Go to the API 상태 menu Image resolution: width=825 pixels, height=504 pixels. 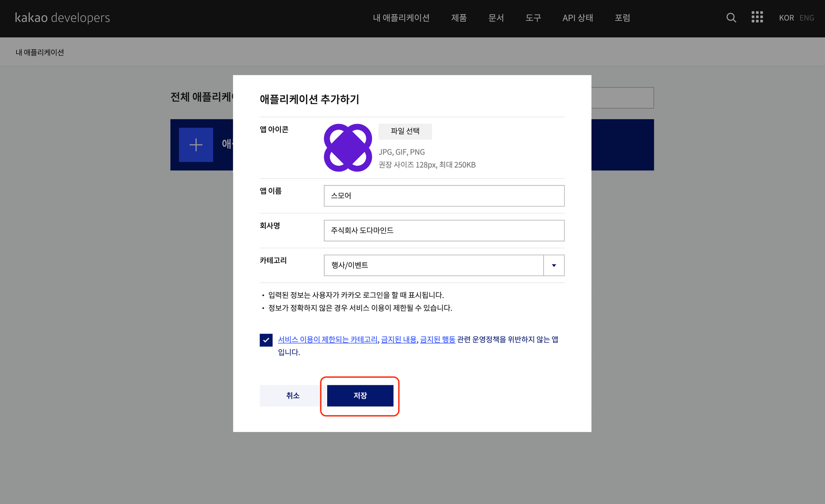[x=577, y=18]
